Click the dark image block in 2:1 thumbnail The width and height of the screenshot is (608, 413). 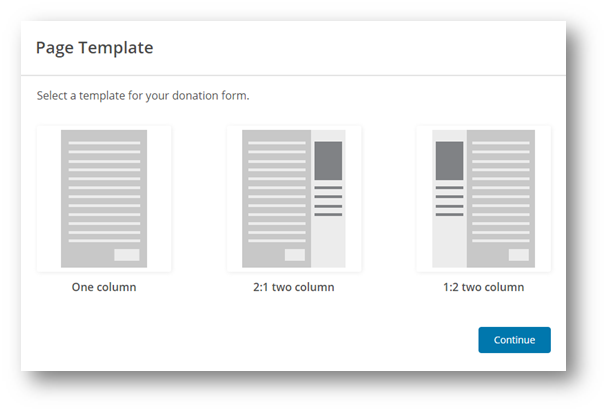tap(328, 160)
